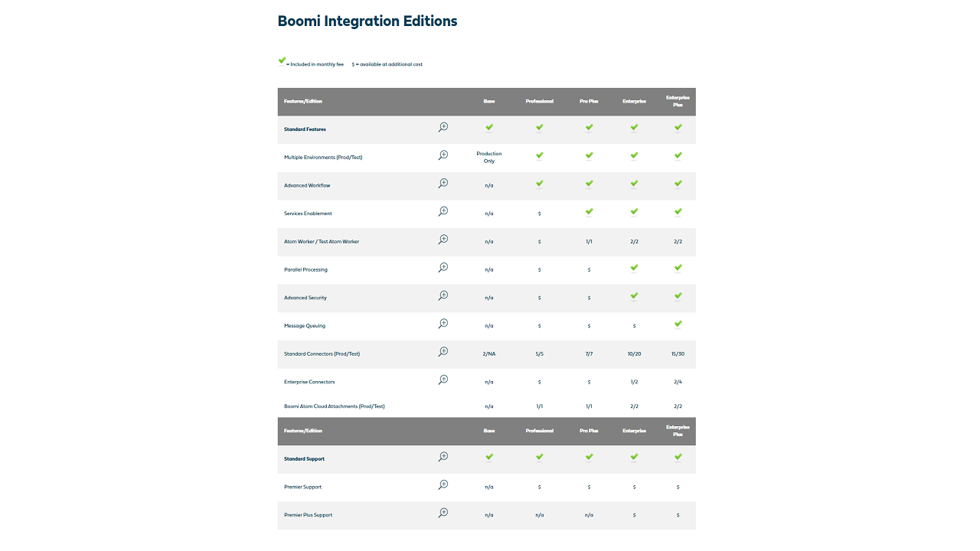980x551 pixels.
Task: Expand info magnifier for Services Enablement
Action: click(x=443, y=211)
